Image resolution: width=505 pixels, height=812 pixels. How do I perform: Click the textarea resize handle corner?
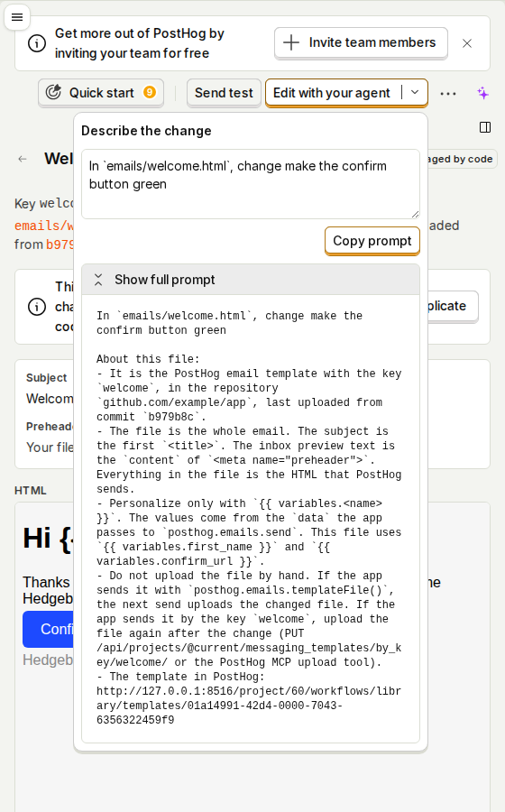415,214
